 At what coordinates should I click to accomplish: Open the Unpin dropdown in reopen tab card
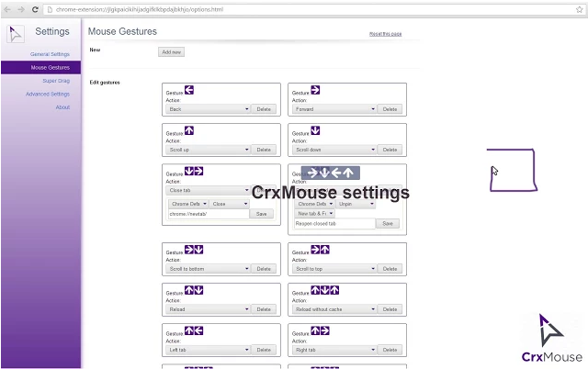[356, 204]
